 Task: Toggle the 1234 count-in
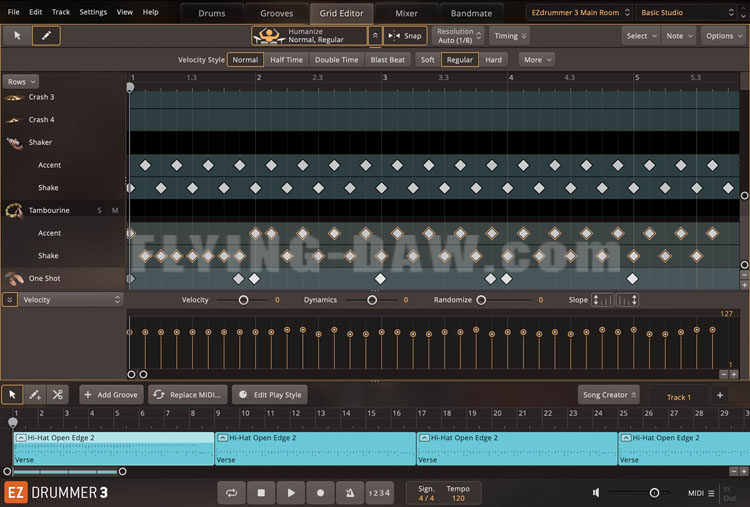click(x=379, y=493)
